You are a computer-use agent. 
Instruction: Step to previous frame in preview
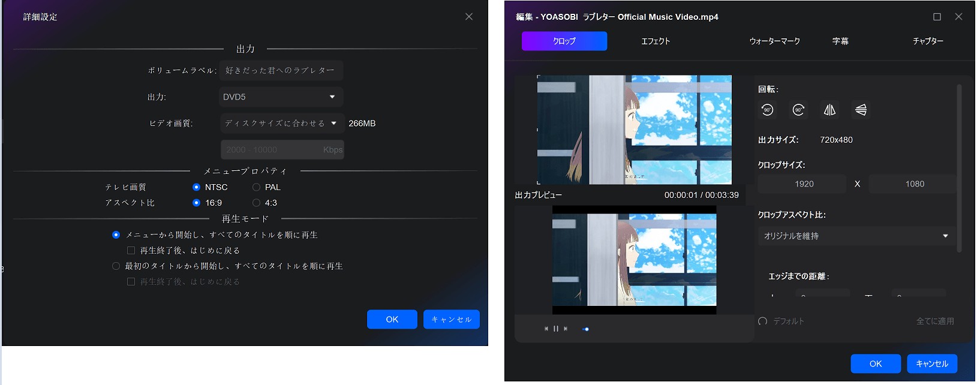click(x=546, y=329)
